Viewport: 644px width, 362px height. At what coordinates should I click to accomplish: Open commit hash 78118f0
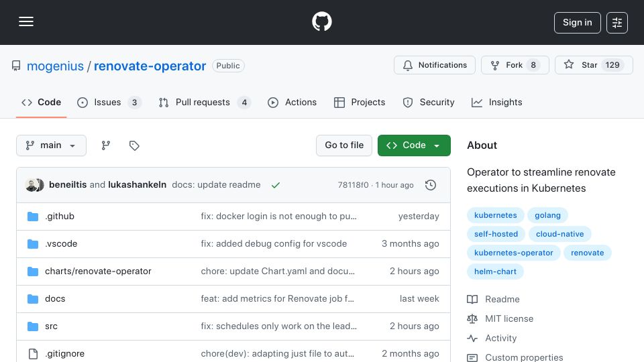pos(354,185)
